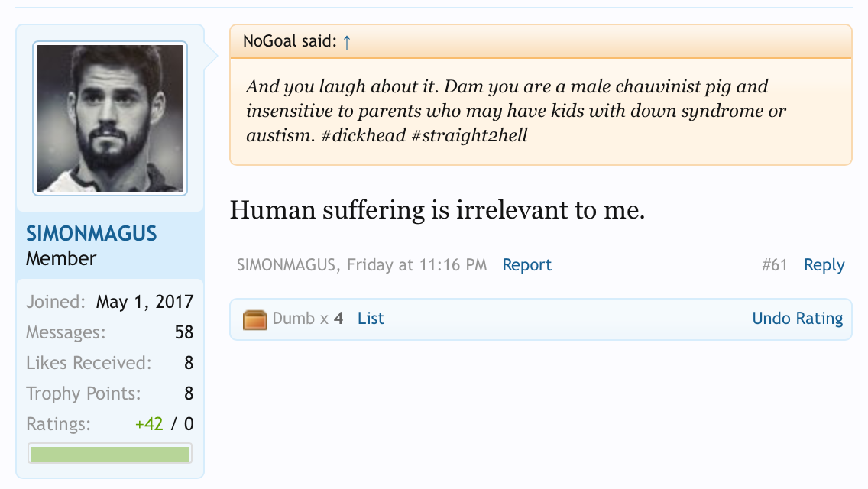
Task: Click the green ratings bar
Action: (x=110, y=455)
